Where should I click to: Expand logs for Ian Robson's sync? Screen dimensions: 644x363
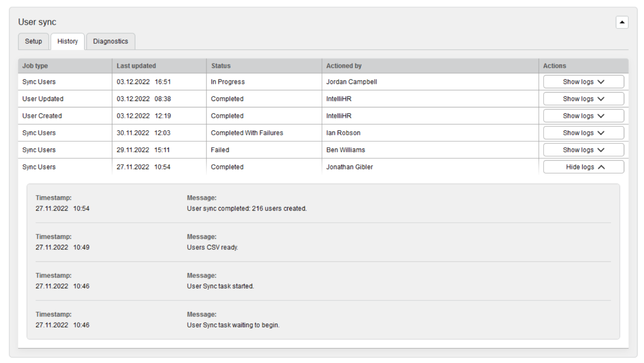tap(583, 133)
